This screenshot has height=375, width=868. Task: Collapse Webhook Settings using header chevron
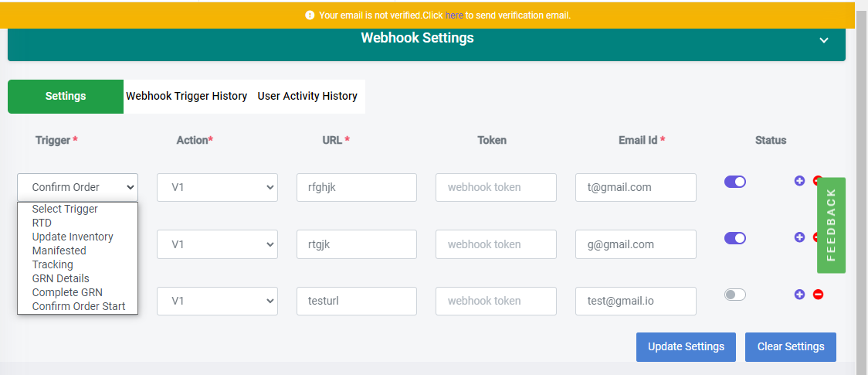click(824, 40)
